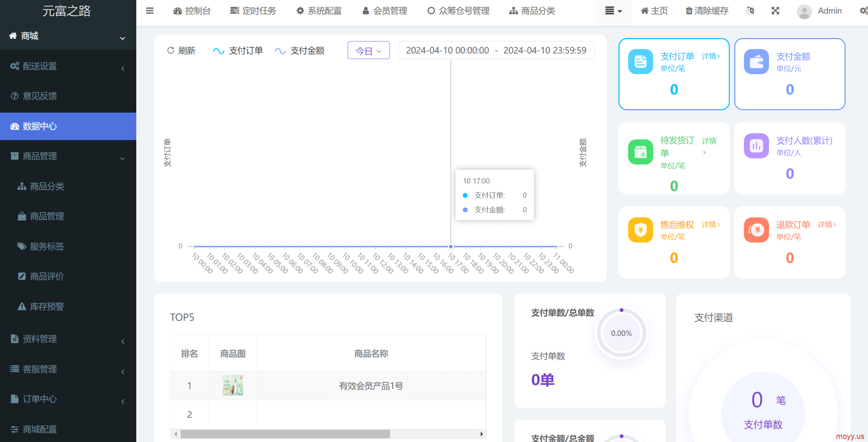
Task: Open 商品评价 sidebar item
Action: click(x=68, y=276)
